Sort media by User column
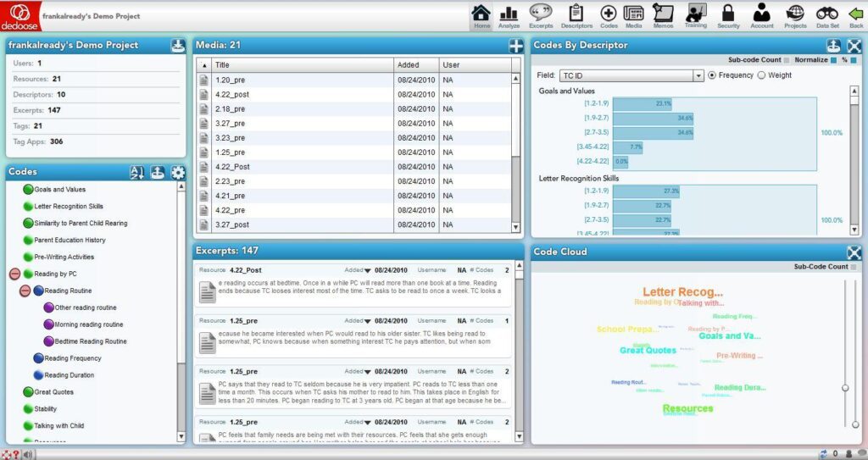 coord(475,64)
